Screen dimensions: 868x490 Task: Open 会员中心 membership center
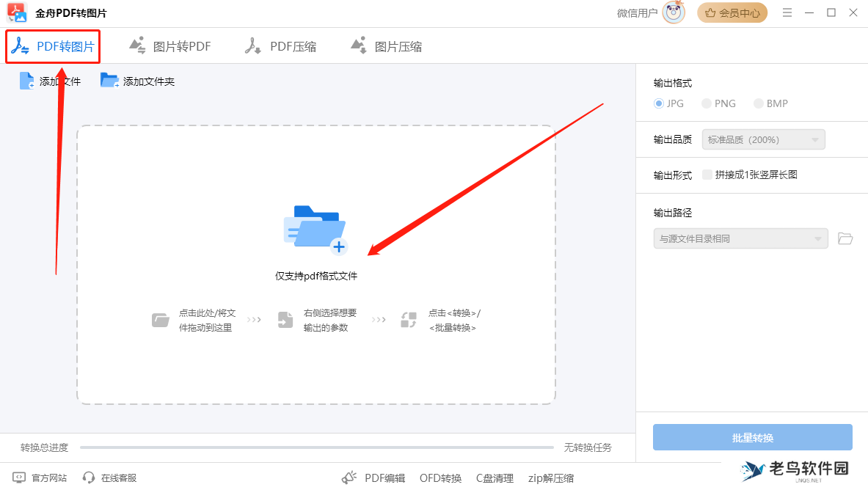coord(732,12)
